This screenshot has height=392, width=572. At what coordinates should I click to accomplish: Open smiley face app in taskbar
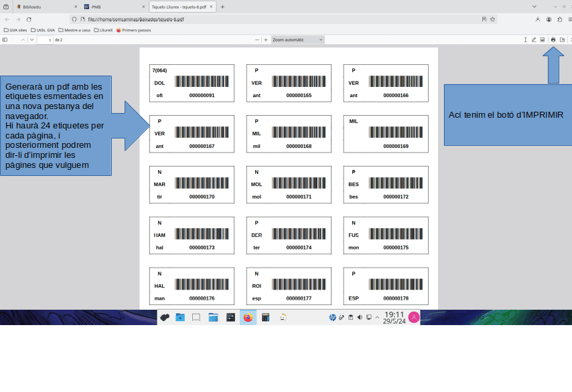pyautogui.click(x=283, y=317)
